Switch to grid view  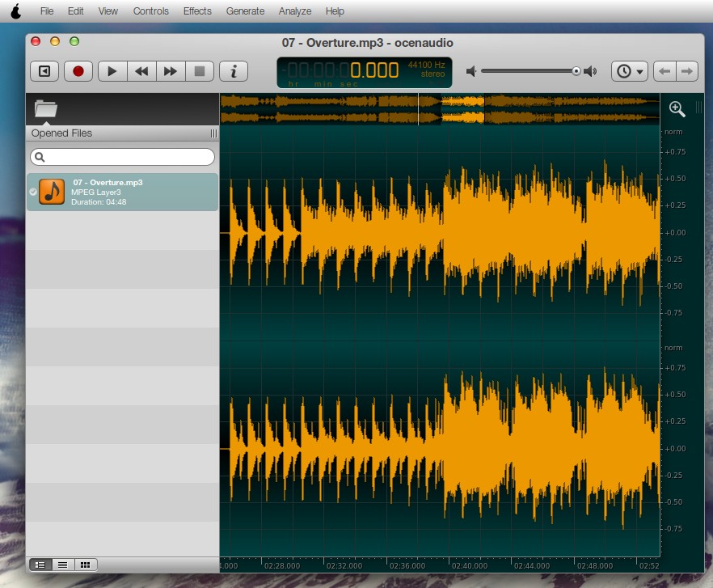(x=86, y=565)
